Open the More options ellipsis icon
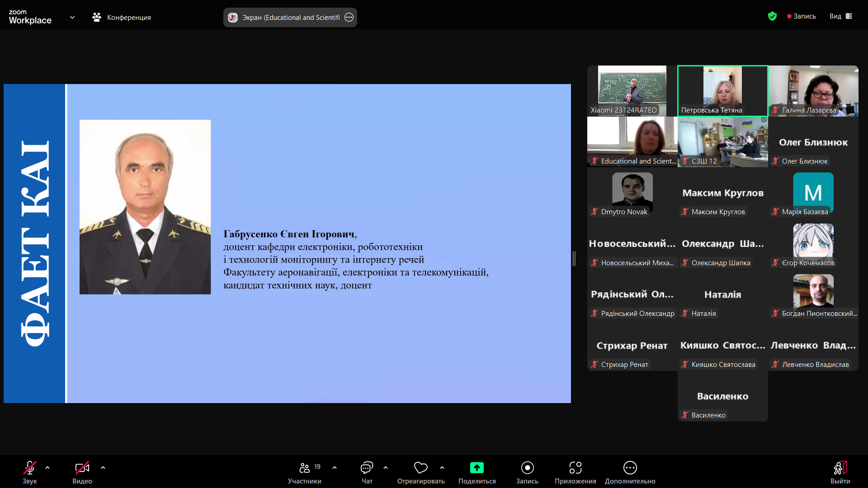The height and width of the screenshot is (488, 868). click(630, 468)
